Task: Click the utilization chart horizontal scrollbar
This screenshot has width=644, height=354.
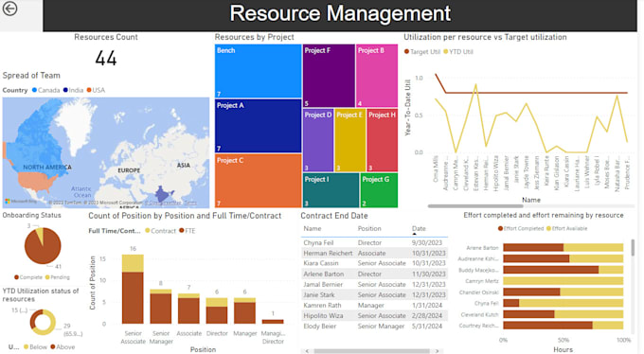Action: tap(475, 206)
